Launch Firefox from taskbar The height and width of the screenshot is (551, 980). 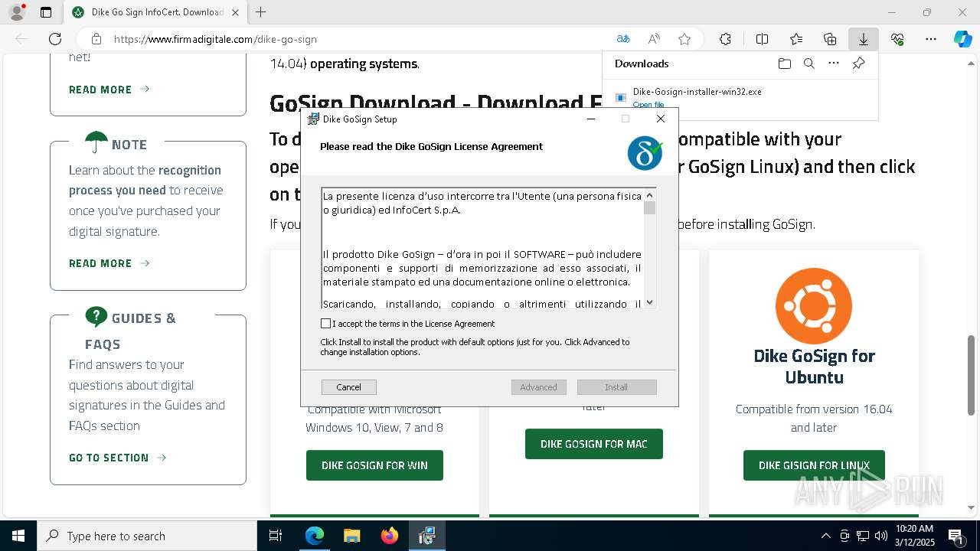(389, 536)
